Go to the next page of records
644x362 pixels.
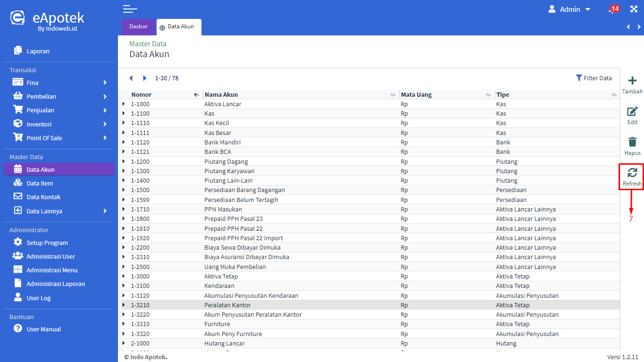coord(145,78)
